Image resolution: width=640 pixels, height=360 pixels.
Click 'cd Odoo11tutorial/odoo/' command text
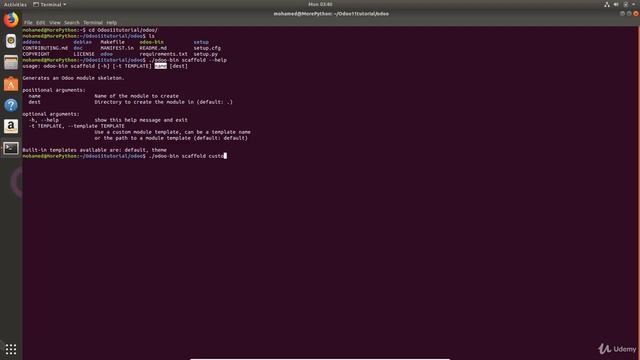pos(123,30)
